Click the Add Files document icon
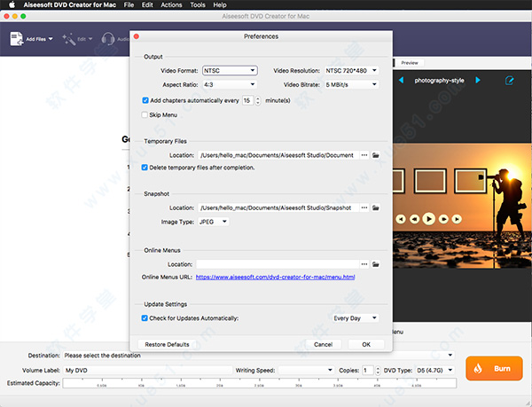Image resolution: width=532 pixels, height=407 pixels. point(16,39)
